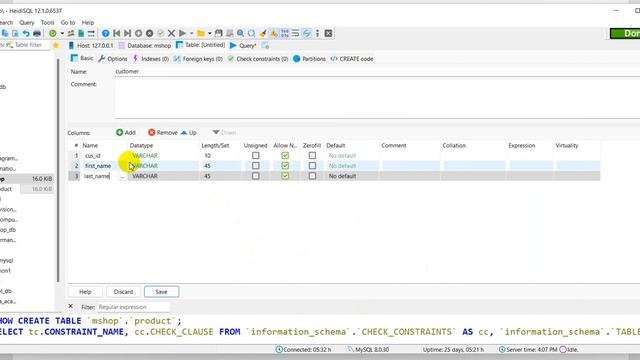Open the Go to menu
640x360 pixels.
68,22
